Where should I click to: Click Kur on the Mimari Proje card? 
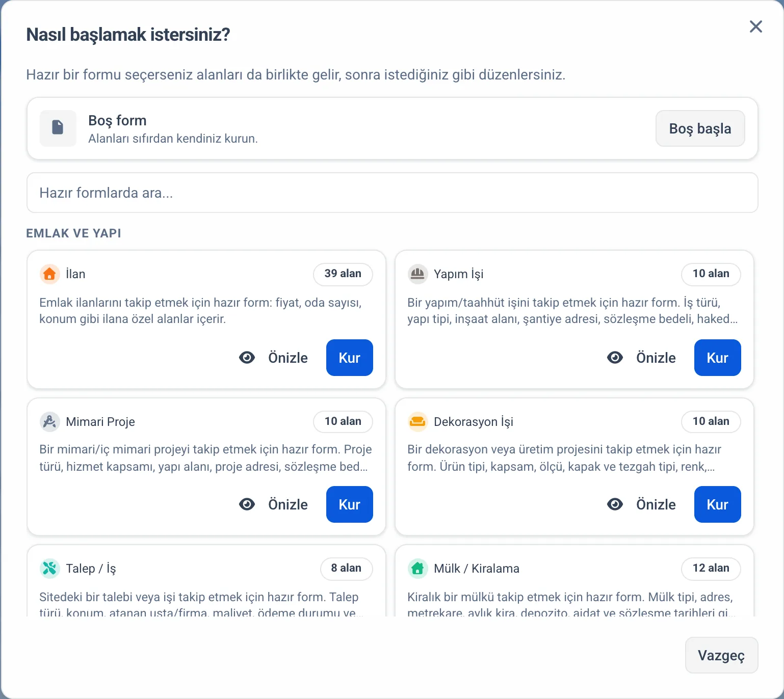click(x=350, y=504)
